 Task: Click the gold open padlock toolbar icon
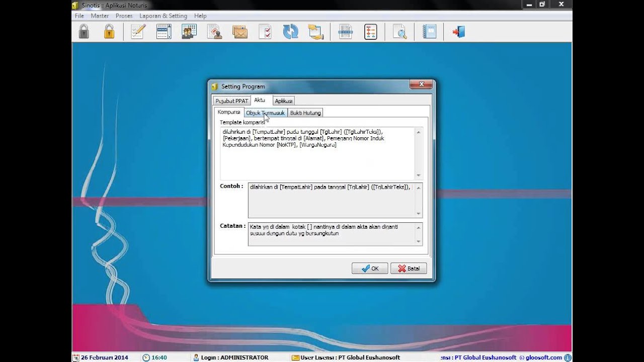[x=109, y=32]
